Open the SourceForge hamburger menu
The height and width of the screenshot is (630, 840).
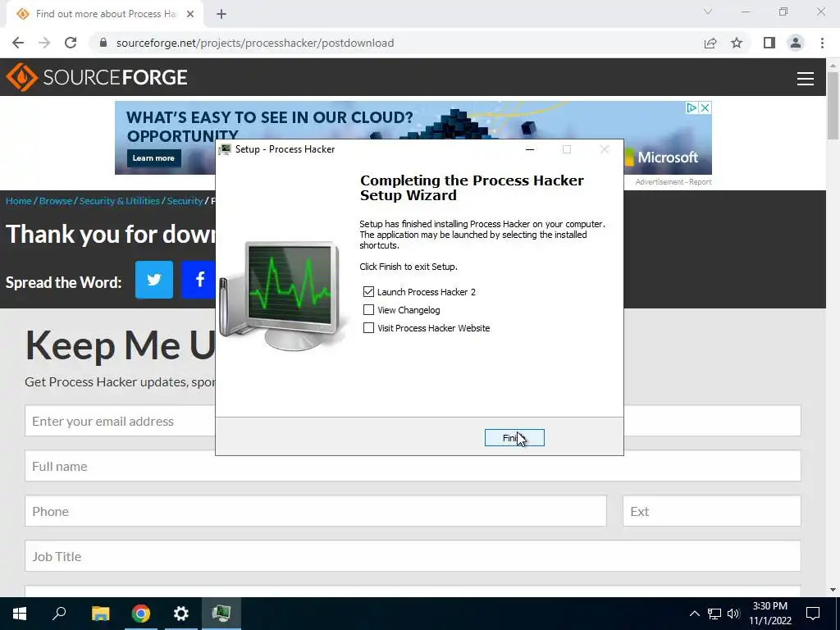pyautogui.click(x=806, y=78)
